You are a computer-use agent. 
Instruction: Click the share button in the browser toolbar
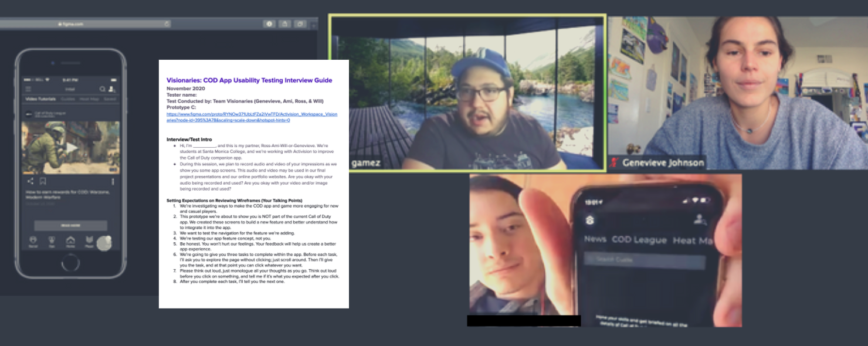[284, 24]
